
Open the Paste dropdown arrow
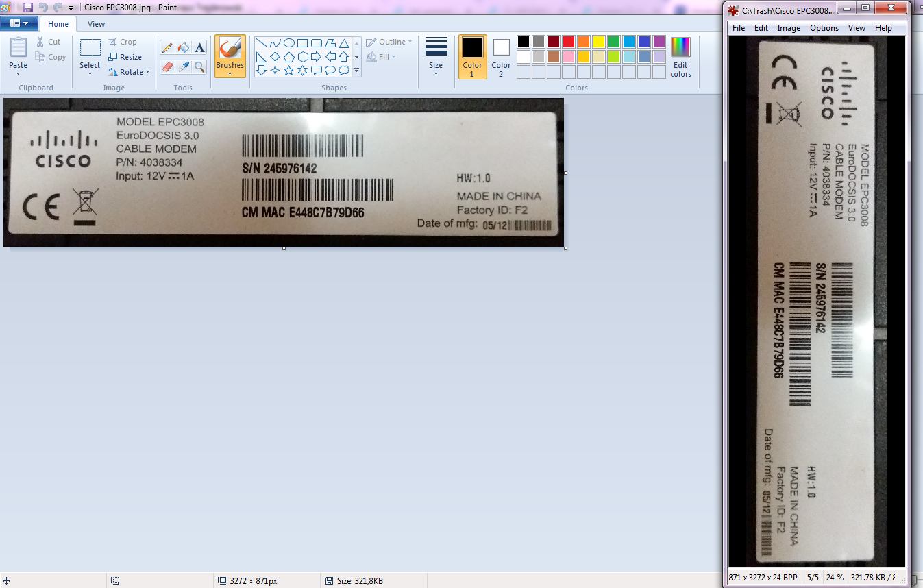(x=19, y=73)
